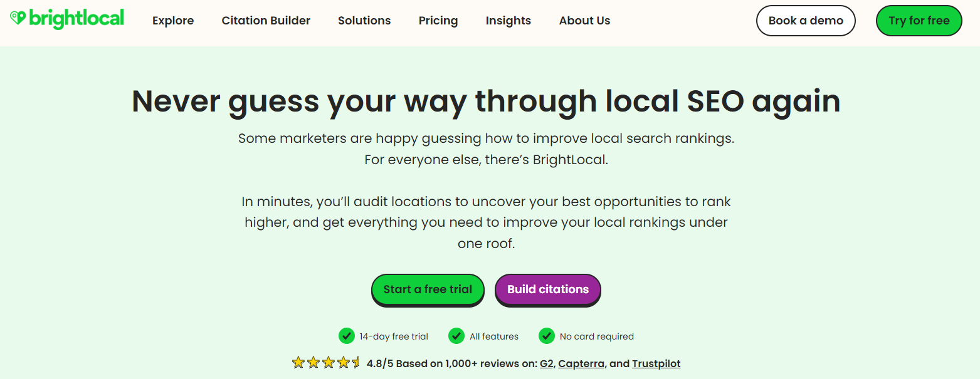
Task: Click the checkmark icon beside No card required
Action: click(547, 336)
